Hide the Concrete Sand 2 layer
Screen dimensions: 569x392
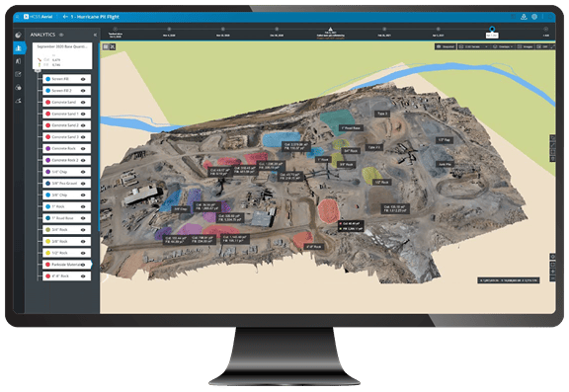83,125
